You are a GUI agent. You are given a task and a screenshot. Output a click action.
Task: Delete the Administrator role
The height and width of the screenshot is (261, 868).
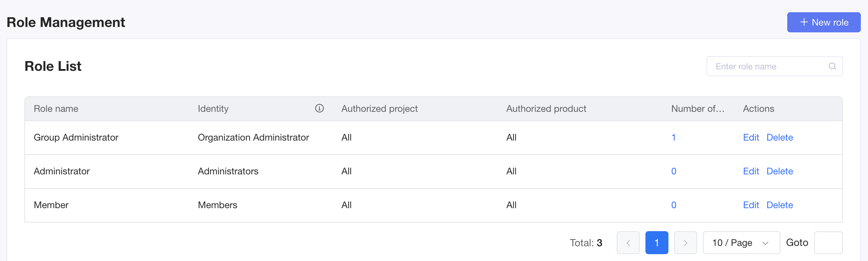(x=780, y=171)
